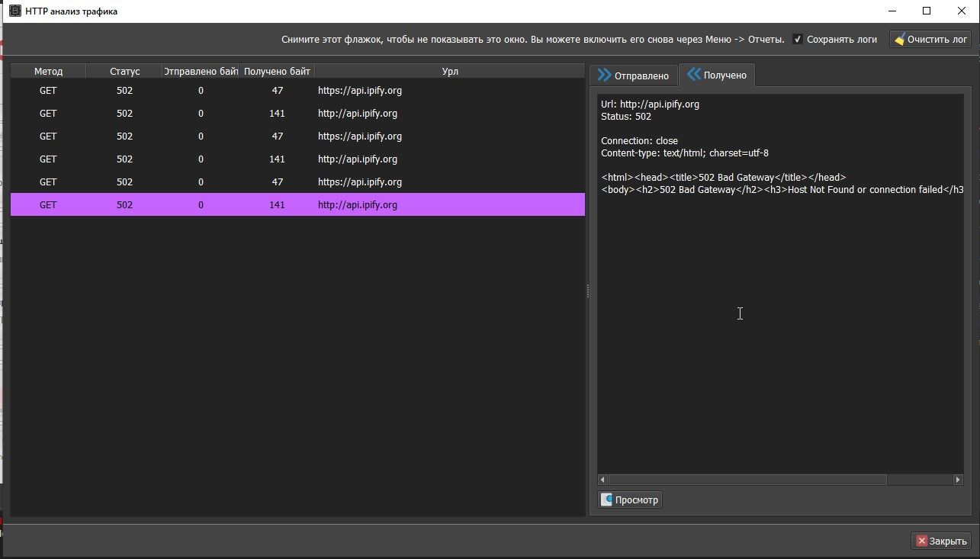This screenshot has width=980, height=559.
Task: Toggle the Сохранять логи checkbox
Action: pos(798,40)
